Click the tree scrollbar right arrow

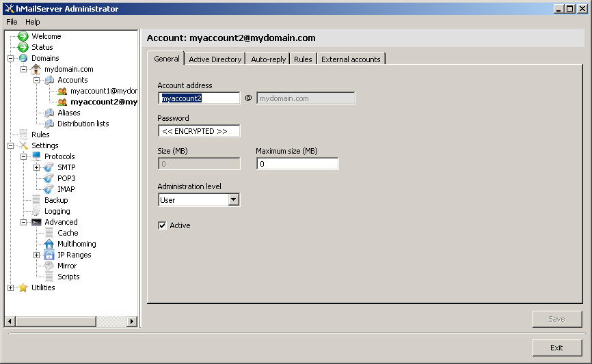click(131, 322)
